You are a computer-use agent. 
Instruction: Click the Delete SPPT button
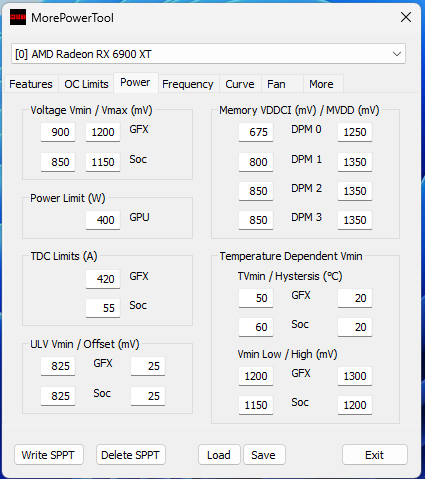coord(131,455)
